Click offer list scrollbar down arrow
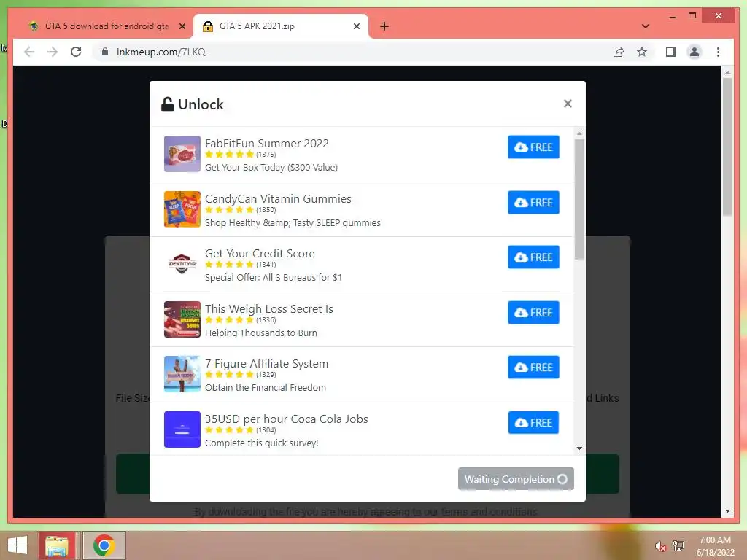 [579, 448]
